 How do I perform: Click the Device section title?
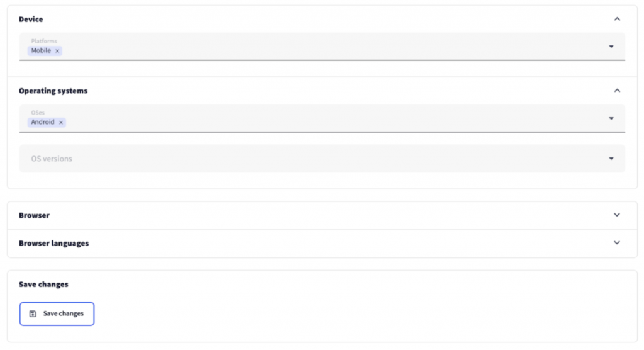pyautogui.click(x=31, y=20)
